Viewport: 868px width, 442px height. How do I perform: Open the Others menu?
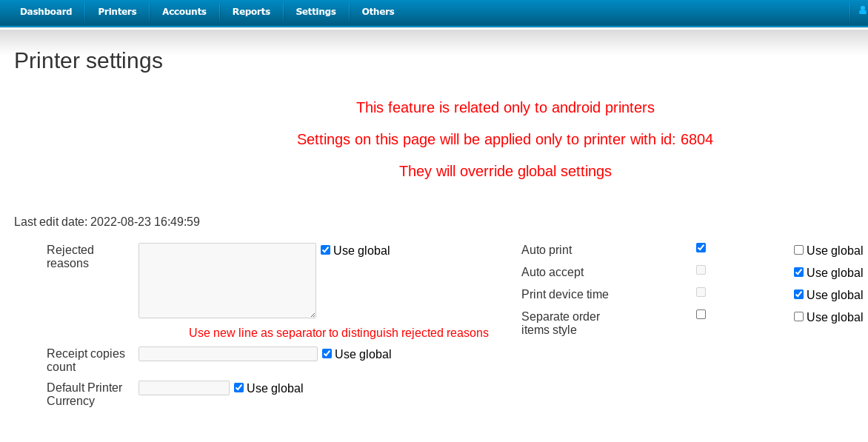(378, 12)
